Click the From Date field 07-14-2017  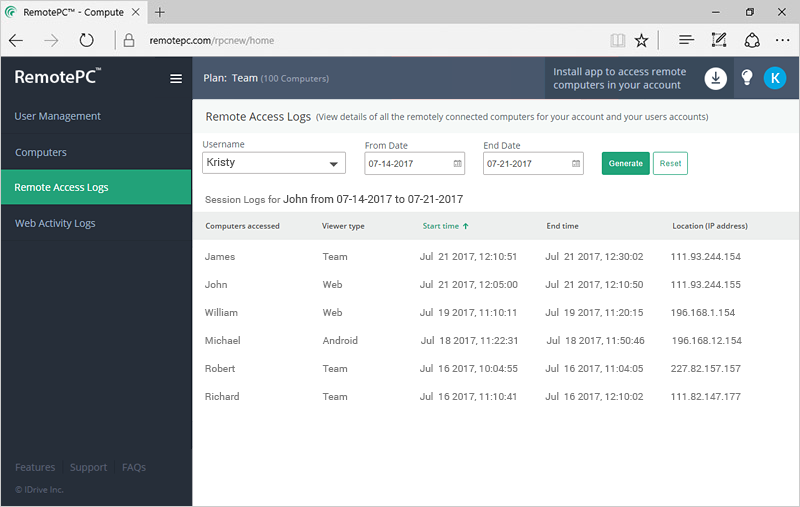pyautogui.click(x=414, y=164)
